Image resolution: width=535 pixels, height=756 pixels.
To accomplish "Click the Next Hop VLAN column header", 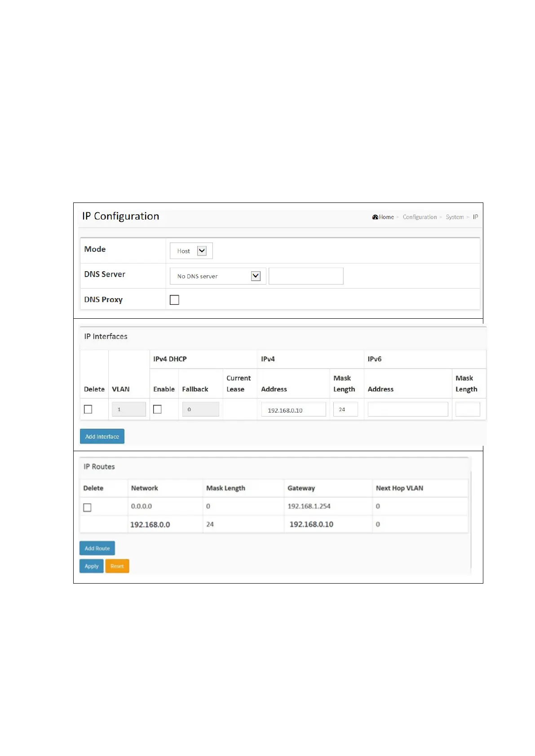I will pos(399,488).
